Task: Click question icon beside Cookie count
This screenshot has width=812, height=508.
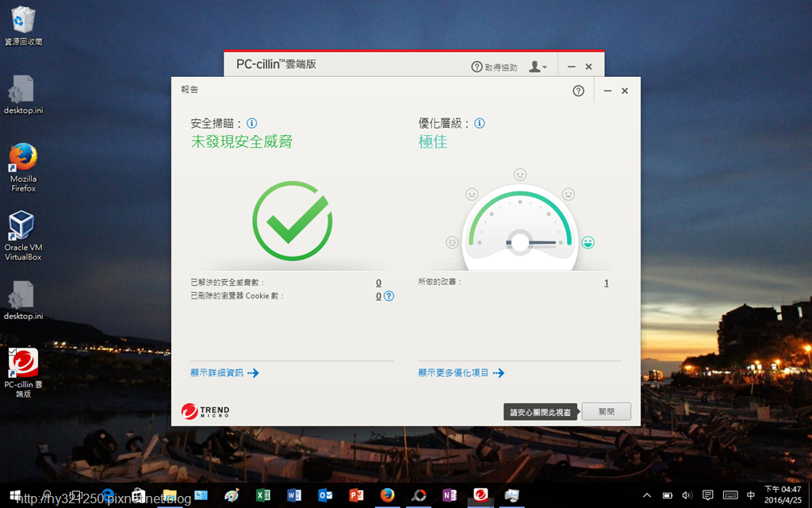Action: point(389,296)
